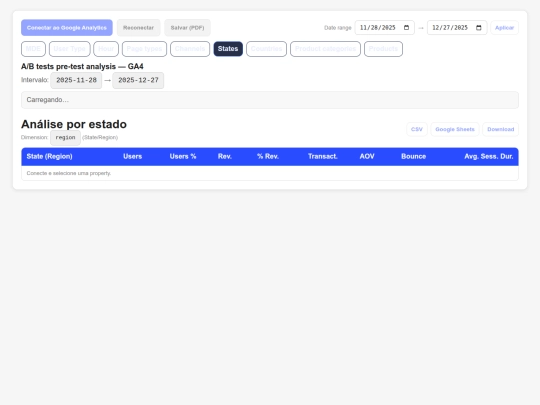This screenshot has width=540, height=405.
Task: Click the State (Region) column header
Action: pyautogui.click(x=50, y=156)
